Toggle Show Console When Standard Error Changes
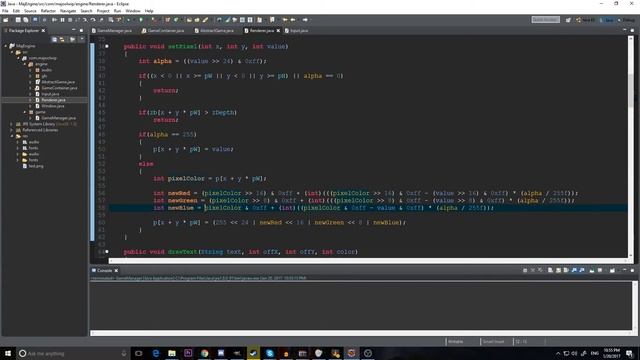 point(582,270)
